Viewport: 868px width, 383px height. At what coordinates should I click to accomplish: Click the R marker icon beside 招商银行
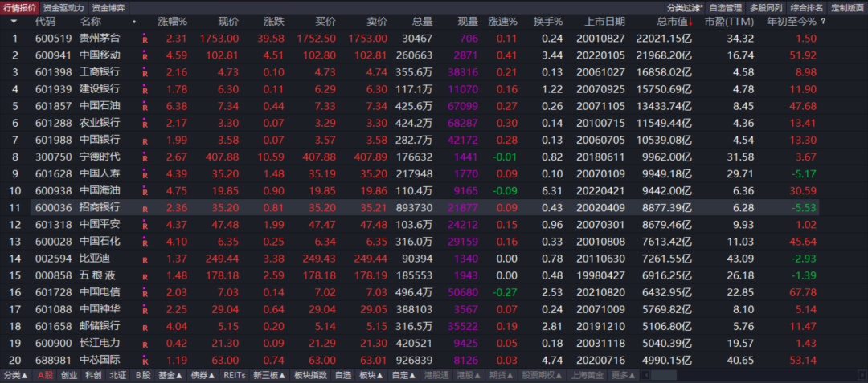[x=145, y=208]
